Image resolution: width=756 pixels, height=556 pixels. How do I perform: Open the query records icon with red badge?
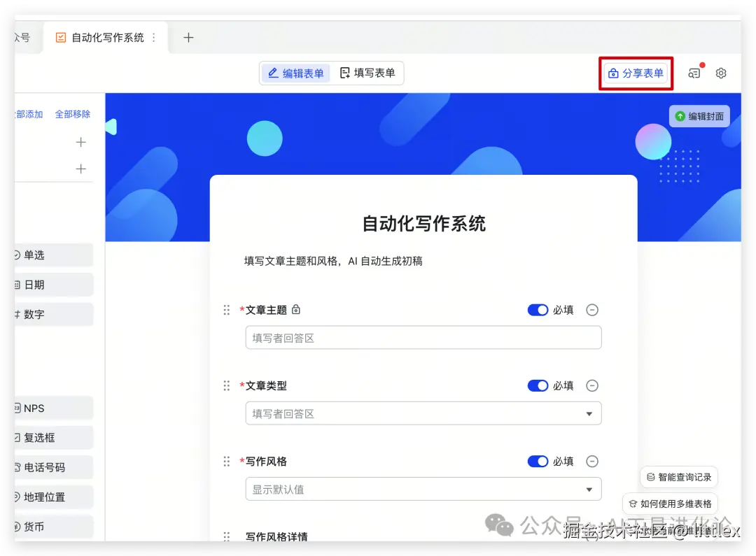[x=694, y=72]
